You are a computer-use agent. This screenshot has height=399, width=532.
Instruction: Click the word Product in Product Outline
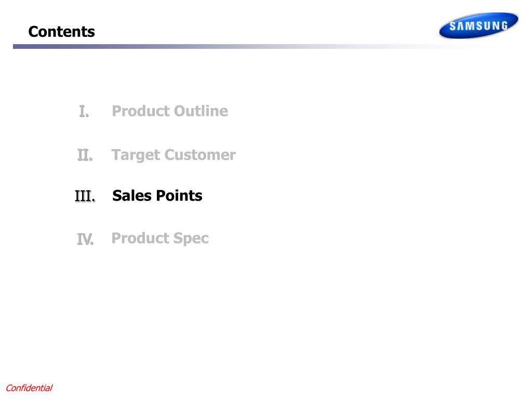[141, 111]
